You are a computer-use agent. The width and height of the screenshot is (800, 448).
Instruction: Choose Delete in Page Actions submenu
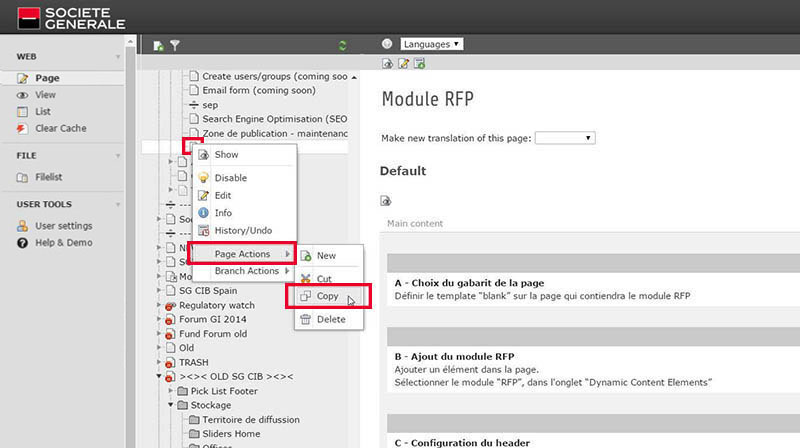329,319
